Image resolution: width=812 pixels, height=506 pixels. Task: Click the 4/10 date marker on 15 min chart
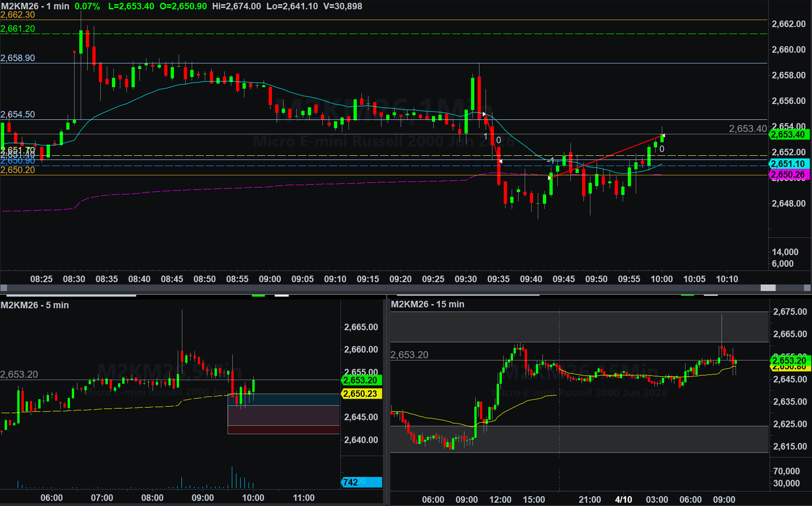(624, 499)
